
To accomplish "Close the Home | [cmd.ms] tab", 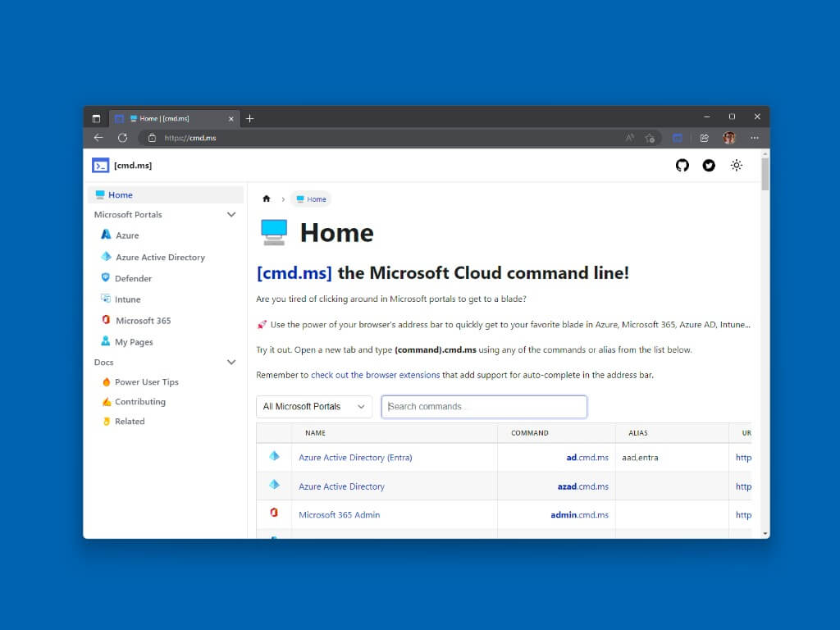I will point(231,119).
